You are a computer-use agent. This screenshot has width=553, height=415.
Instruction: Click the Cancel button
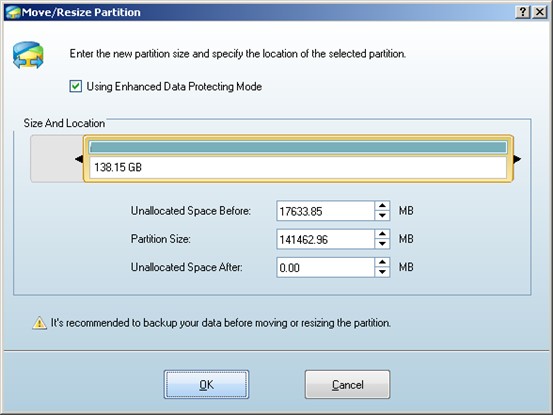(x=347, y=384)
